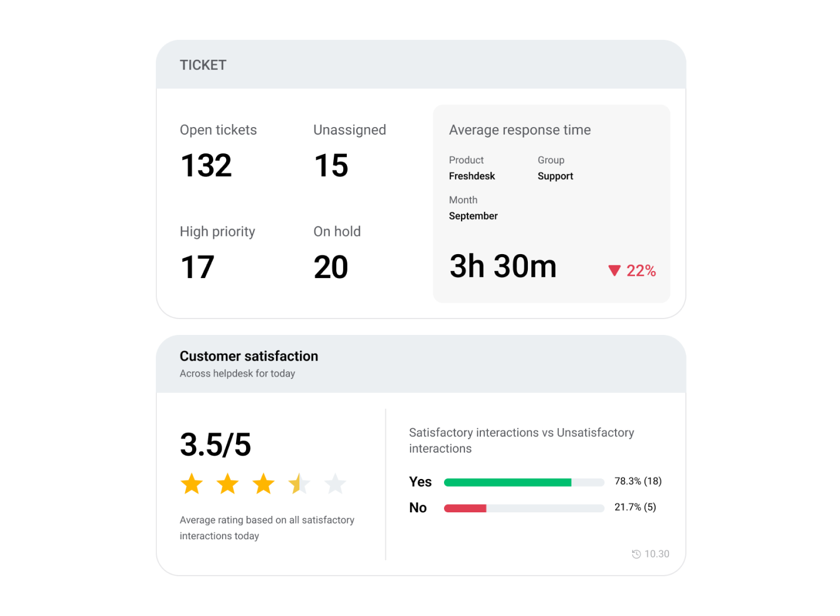Click the second star icon
This screenshot has height=616, width=840.
point(227,484)
